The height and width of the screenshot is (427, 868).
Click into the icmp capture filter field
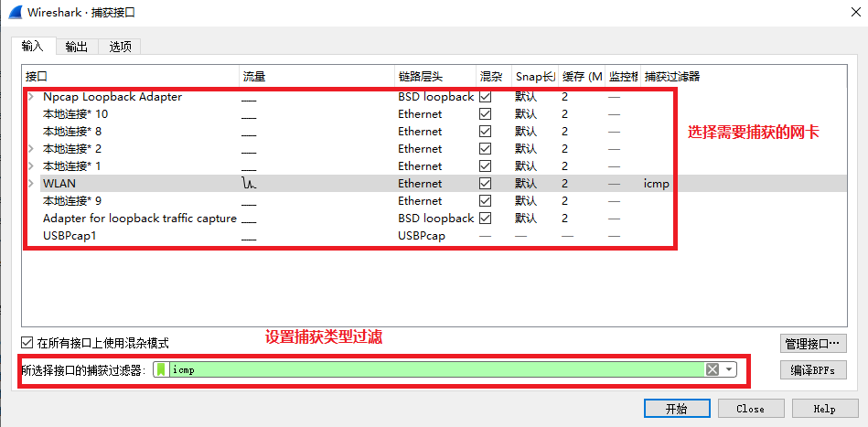pyautogui.click(x=435, y=369)
